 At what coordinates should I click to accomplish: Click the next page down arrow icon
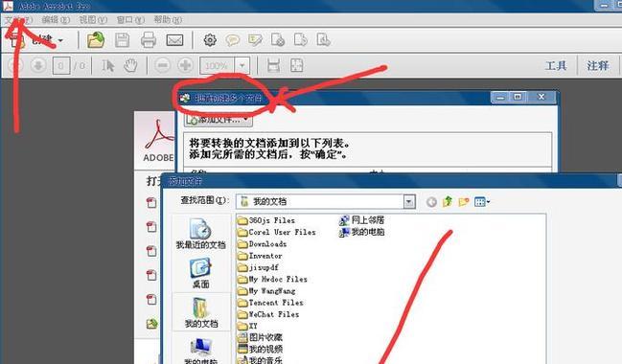(38, 65)
